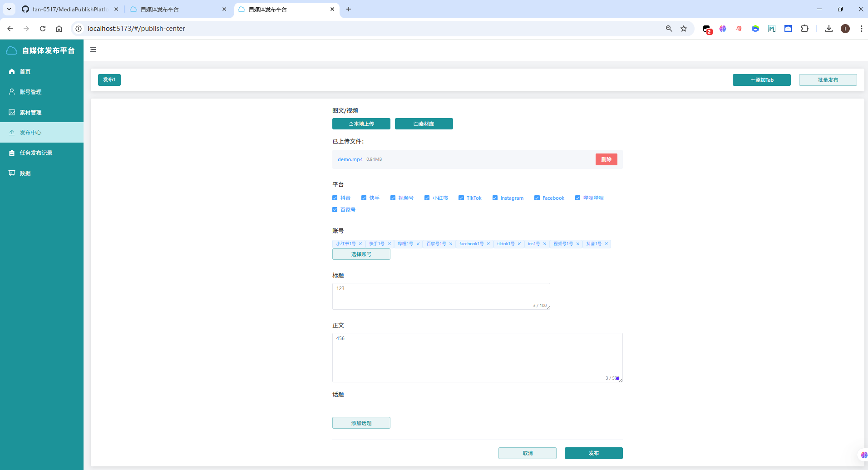Bookmark page with the star icon

click(684, 29)
